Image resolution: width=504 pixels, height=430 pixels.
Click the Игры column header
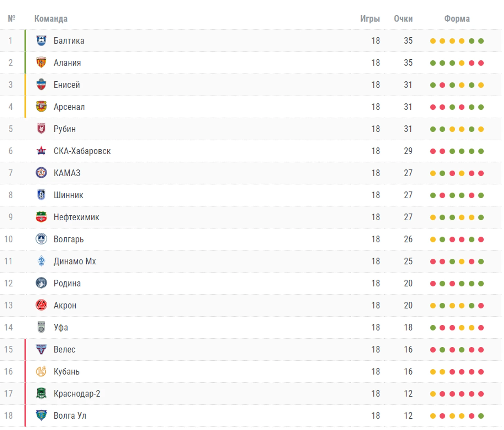(370, 19)
